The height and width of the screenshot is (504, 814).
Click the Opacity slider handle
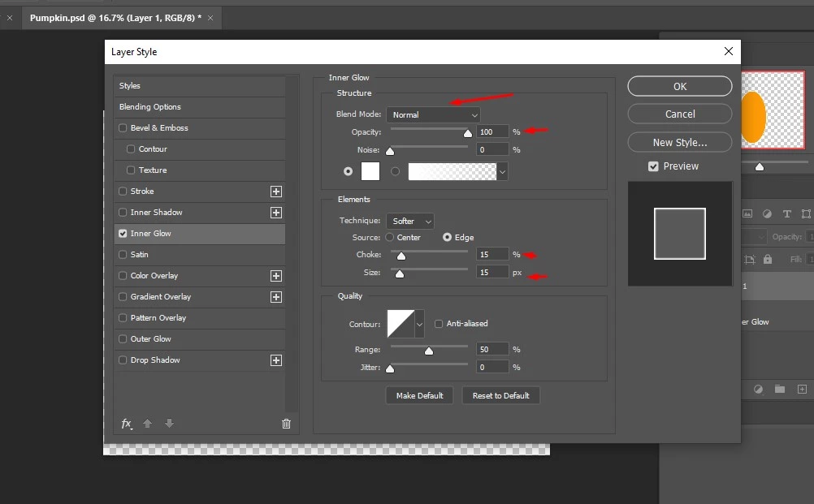coord(468,134)
